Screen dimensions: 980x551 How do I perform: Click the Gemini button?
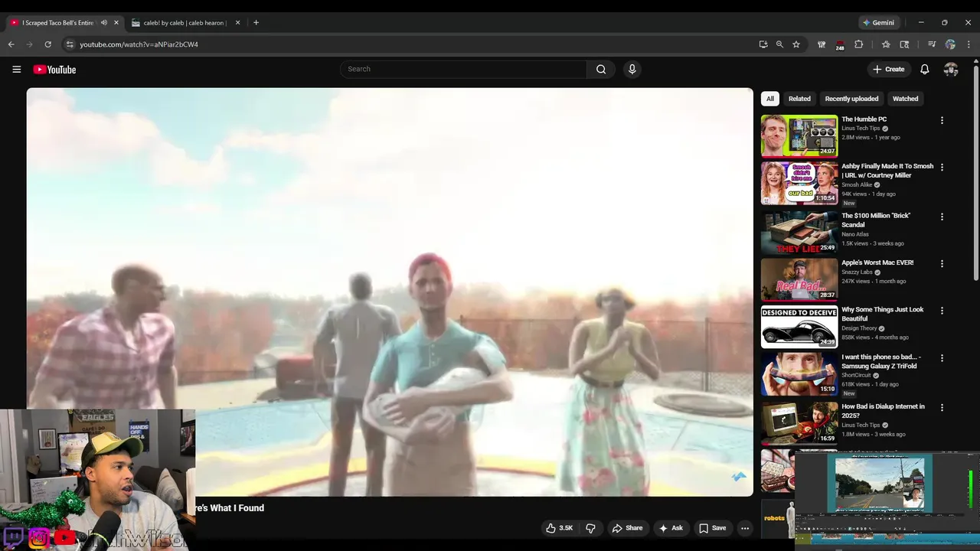(x=878, y=23)
